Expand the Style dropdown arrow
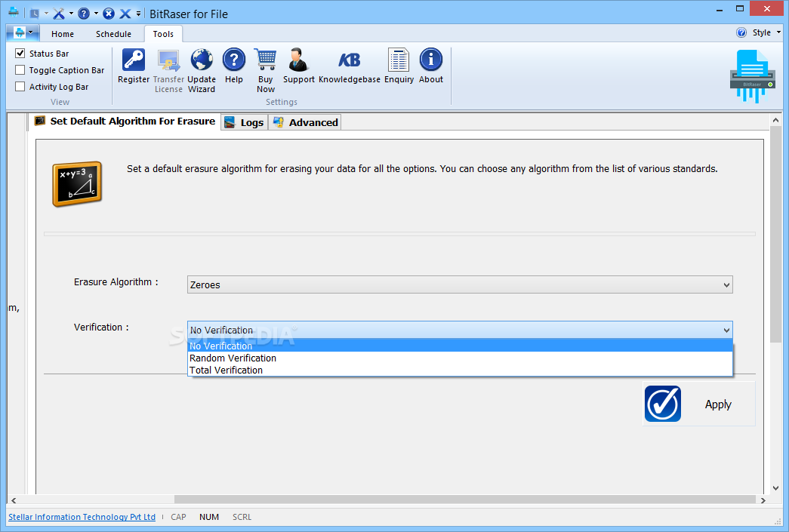789x532 pixels. pos(778,32)
